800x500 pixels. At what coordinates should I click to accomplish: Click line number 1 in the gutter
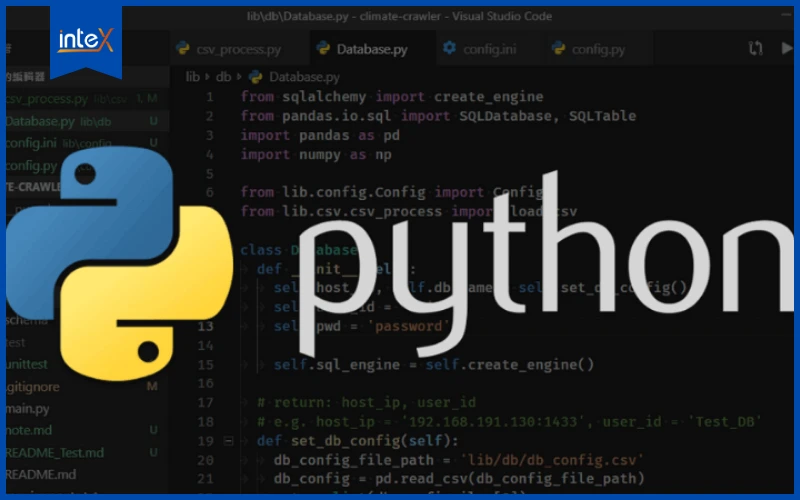pos(210,97)
